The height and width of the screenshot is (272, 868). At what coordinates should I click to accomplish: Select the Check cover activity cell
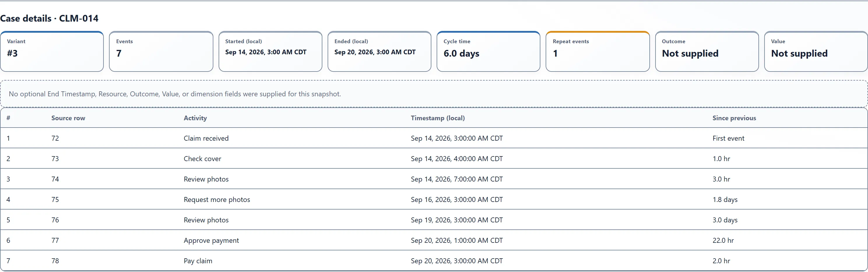point(202,158)
